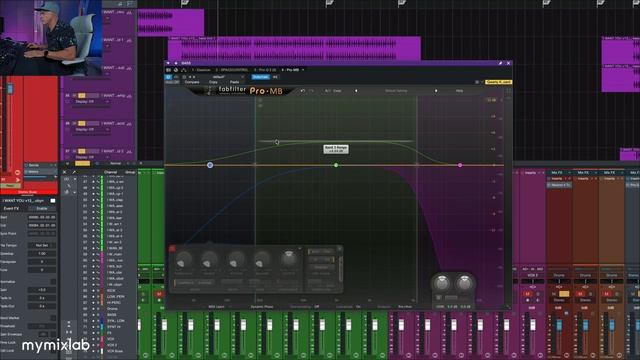This screenshot has width=640, height=360.
Task: Click FabFilter redo arrow icon
Action: pyautogui.click(x=312, y=91)
